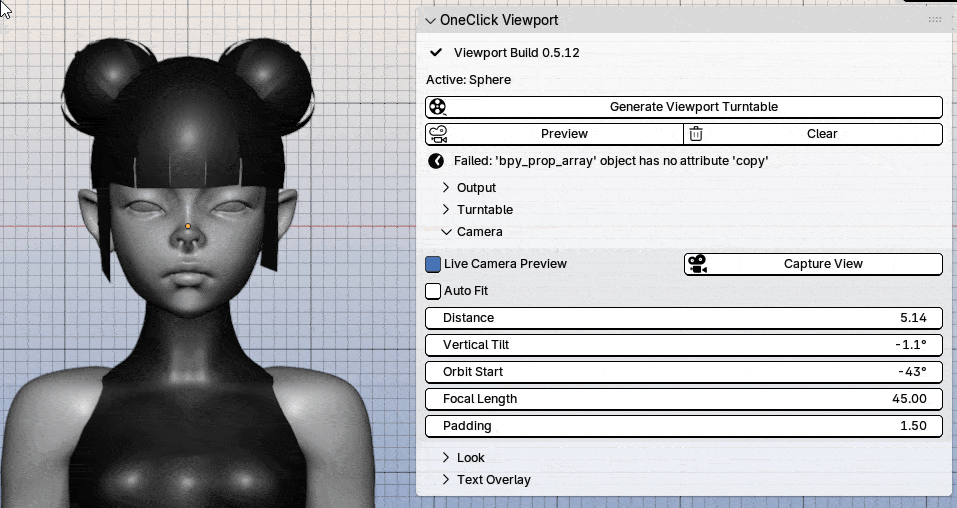Click the camera icon beside Preview
The image size is (957, 508).
(438, 134)
